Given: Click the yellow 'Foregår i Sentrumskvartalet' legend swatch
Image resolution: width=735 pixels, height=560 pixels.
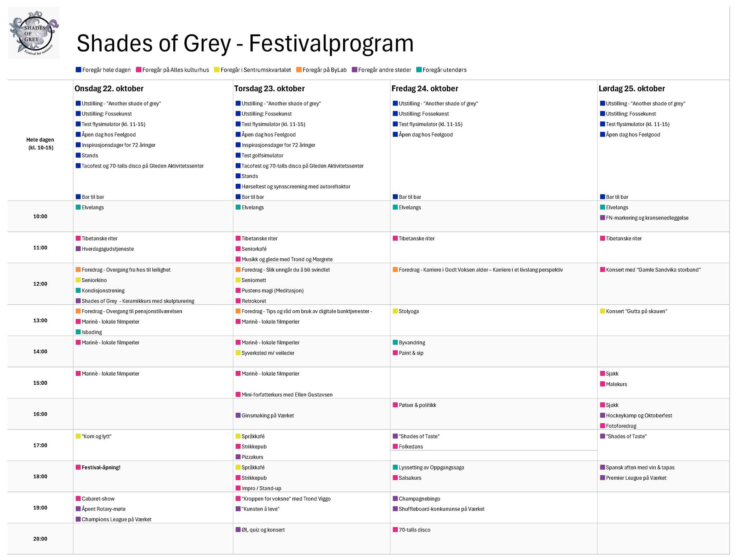Looking at the screenshot, I should tap(217, 70).
